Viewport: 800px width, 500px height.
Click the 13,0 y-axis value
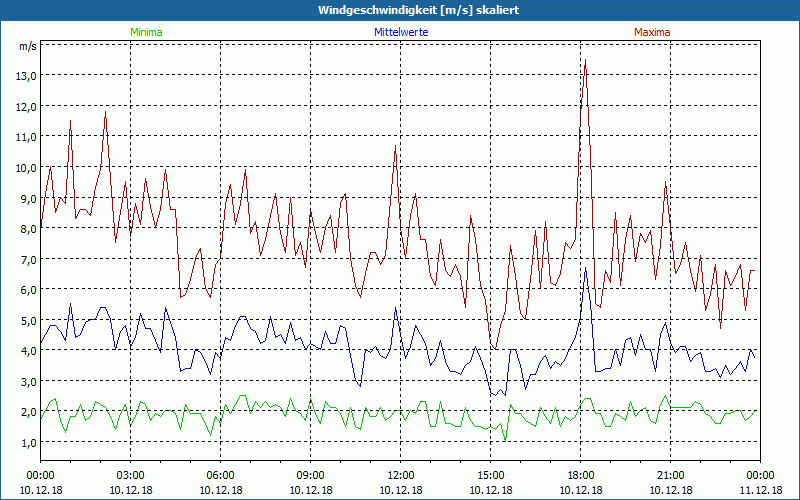tap(27, 76)
